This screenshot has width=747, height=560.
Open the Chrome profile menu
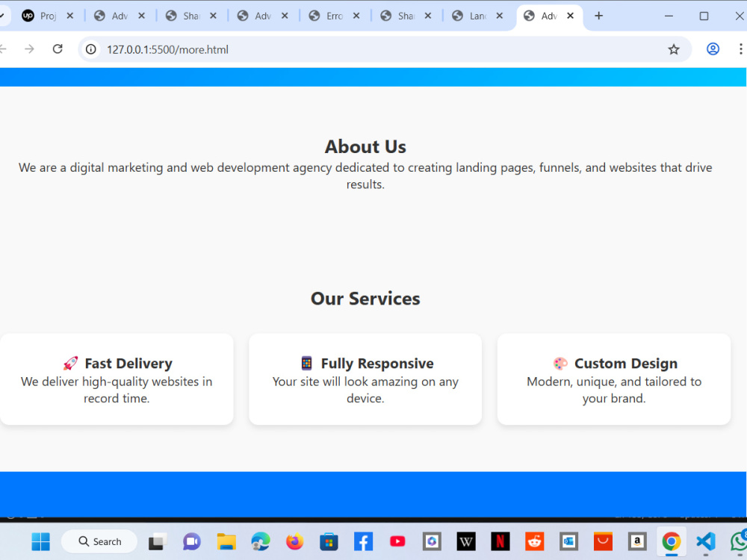click(x=713, y=49)
